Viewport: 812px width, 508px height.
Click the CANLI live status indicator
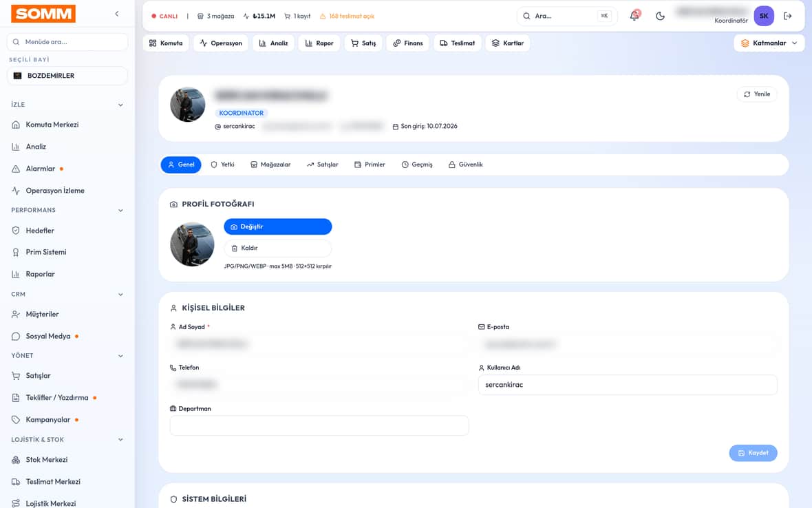(164, 16)
